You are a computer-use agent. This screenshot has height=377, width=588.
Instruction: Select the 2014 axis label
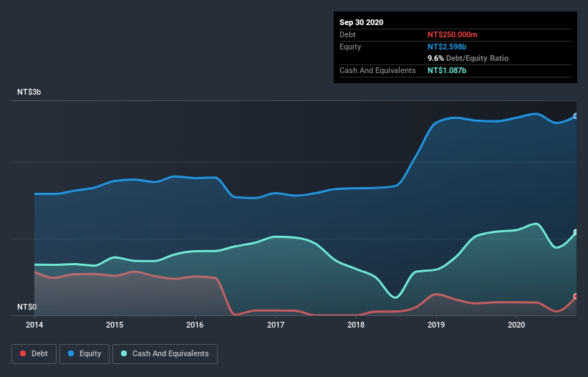[x=34, y=325]
